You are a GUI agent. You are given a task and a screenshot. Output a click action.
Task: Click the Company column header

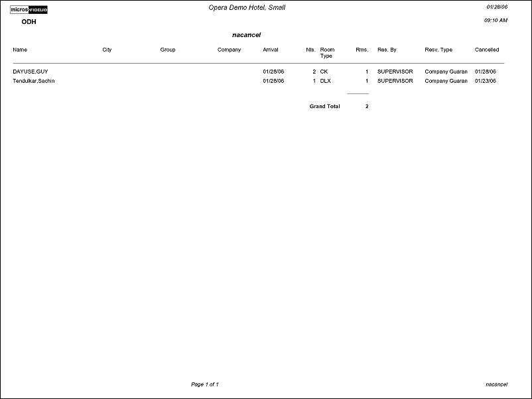click(x=229, y=50)
